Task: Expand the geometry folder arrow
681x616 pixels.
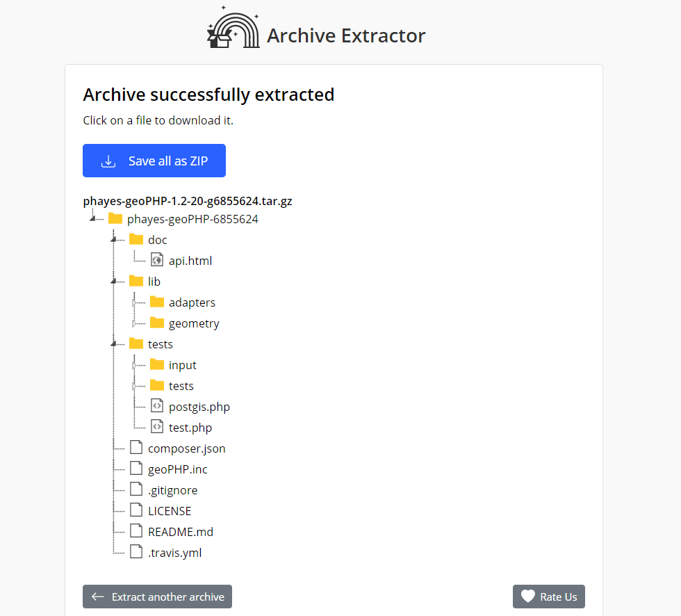Action: coord(134,324)
